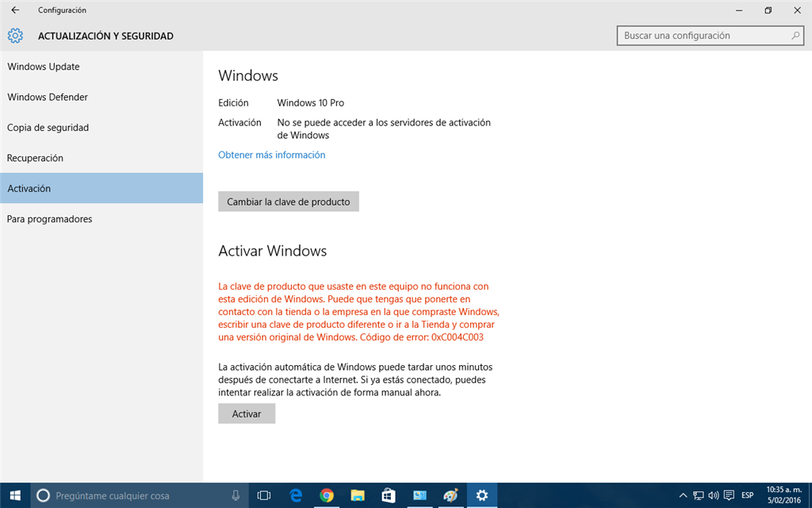Image resolution: width=812 pixels, height=508 pixels.
Task: Click the Activar Windows heading
Action: [x=273, y=251]
